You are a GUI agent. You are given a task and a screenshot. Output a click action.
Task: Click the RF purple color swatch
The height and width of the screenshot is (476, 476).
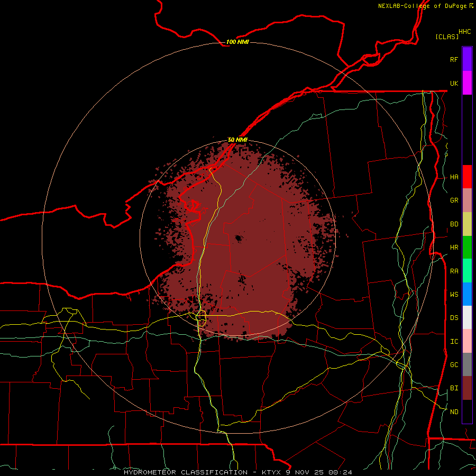[467, 59]
